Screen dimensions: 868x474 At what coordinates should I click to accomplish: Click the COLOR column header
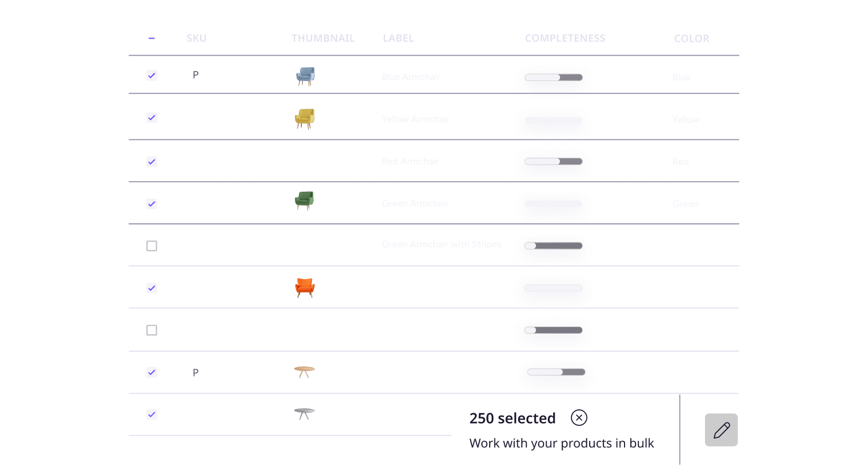pyautogui.click(x=691, y=39)
